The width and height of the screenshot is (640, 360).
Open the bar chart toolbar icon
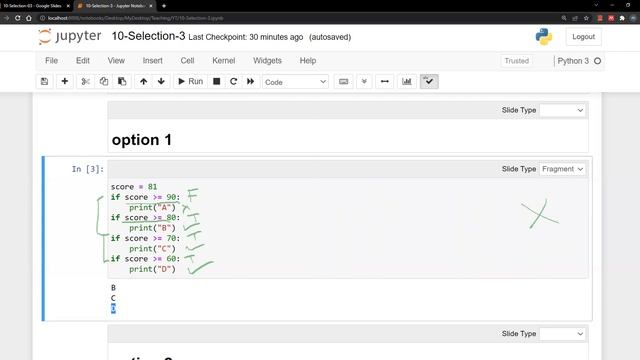click(x=407, y=81)
